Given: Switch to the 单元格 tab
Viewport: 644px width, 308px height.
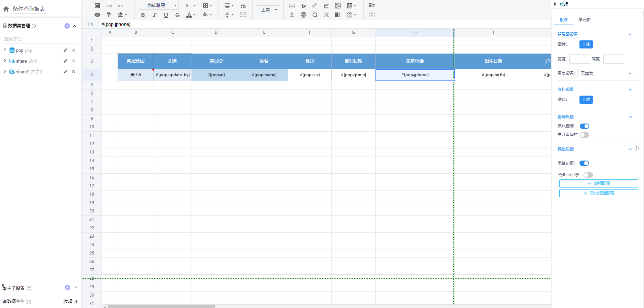Looking at the screenshot, I should tap(584, 20).
